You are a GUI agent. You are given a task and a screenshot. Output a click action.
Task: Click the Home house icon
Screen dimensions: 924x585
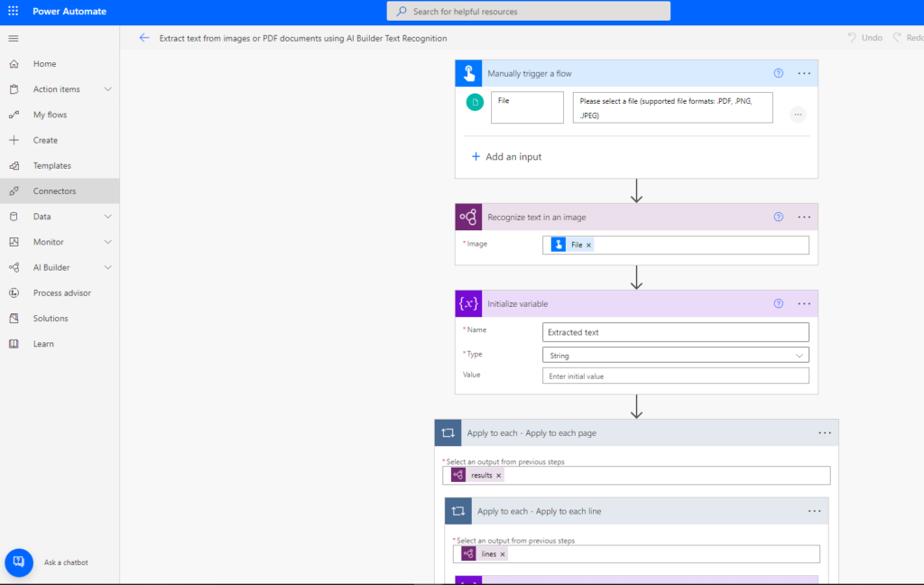click(14, 64)
